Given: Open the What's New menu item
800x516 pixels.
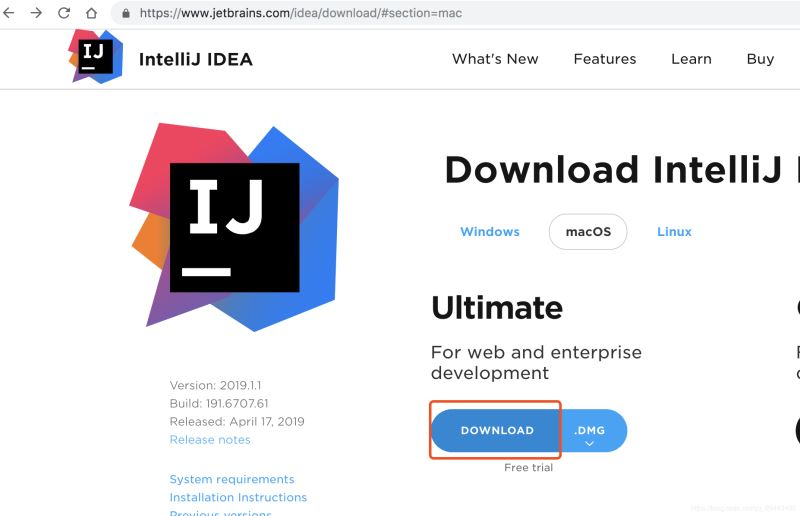Looking at the screenshot, I should (x=495, y=59).
